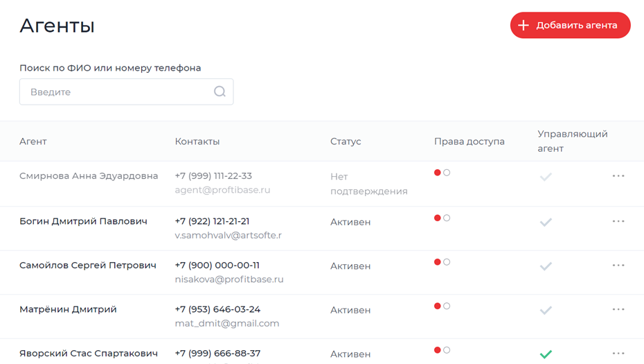The image size is (644, 364).
Task: Click the Агент column header
Action: point(33,141)
